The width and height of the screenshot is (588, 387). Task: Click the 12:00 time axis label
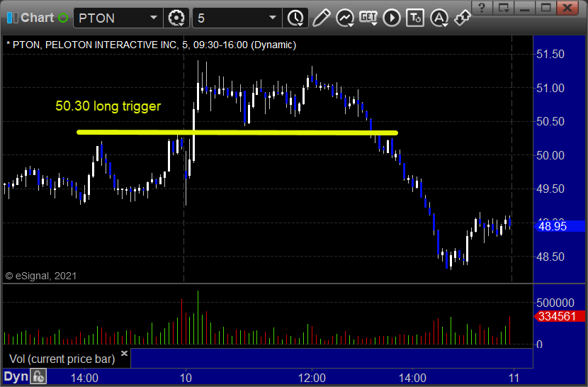[x=312, y=378]
